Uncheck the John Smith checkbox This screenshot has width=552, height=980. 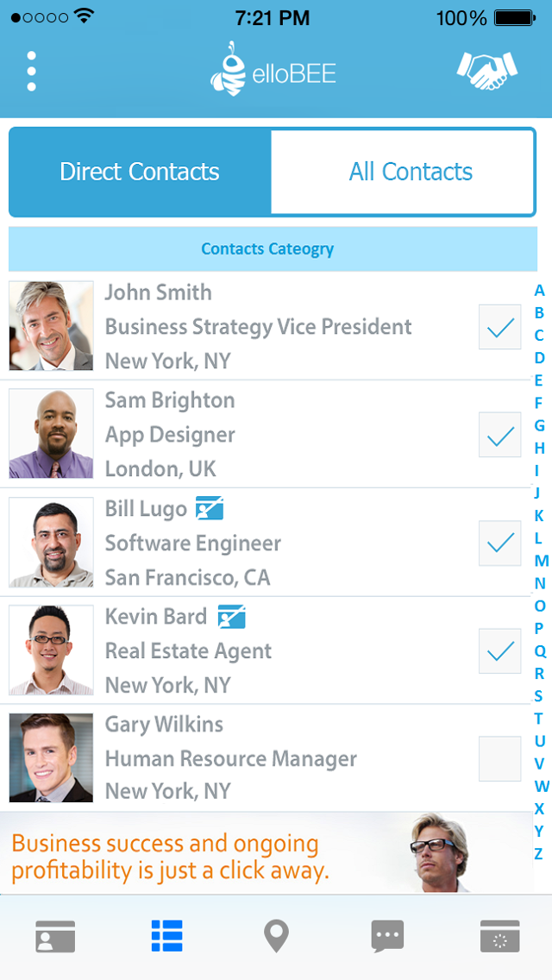coord(500,327)
